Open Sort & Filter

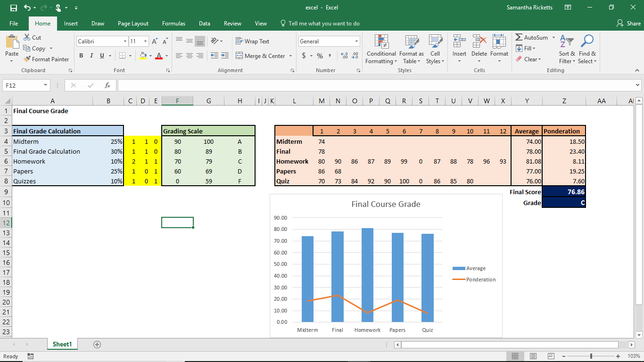tap(567, 49)
